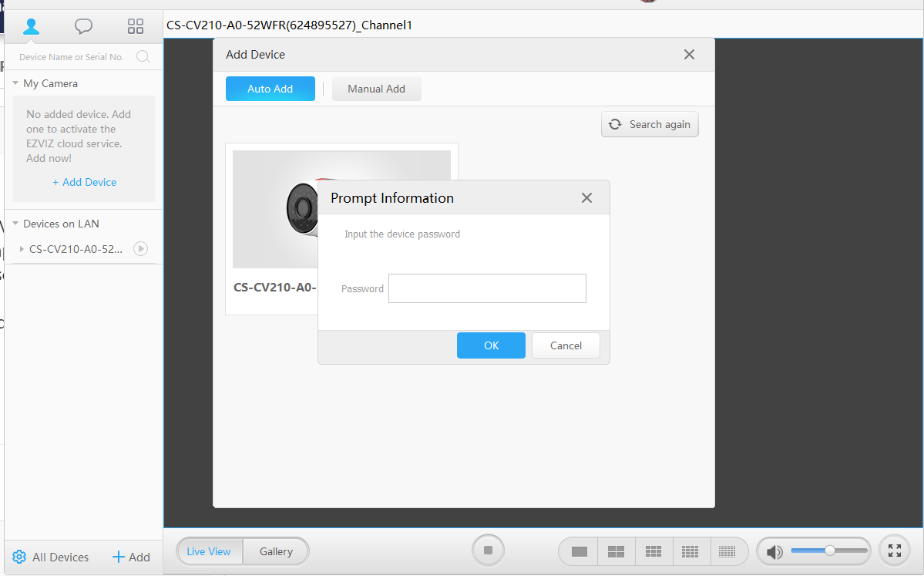Image resolution: width=924 pixels, height=576 pixels.
Task: Play the CS-CV210 LAN device stream
Action: 140,249
